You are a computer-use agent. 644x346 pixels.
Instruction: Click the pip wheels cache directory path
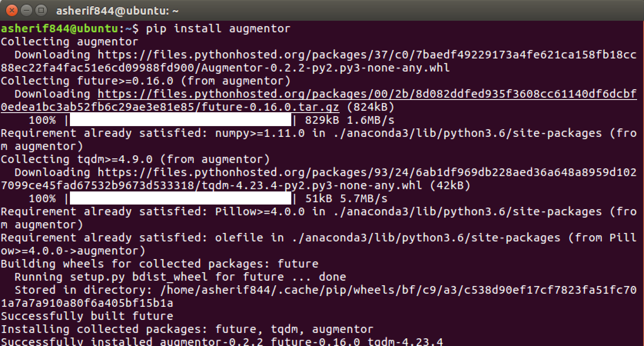tap(319, 296)
